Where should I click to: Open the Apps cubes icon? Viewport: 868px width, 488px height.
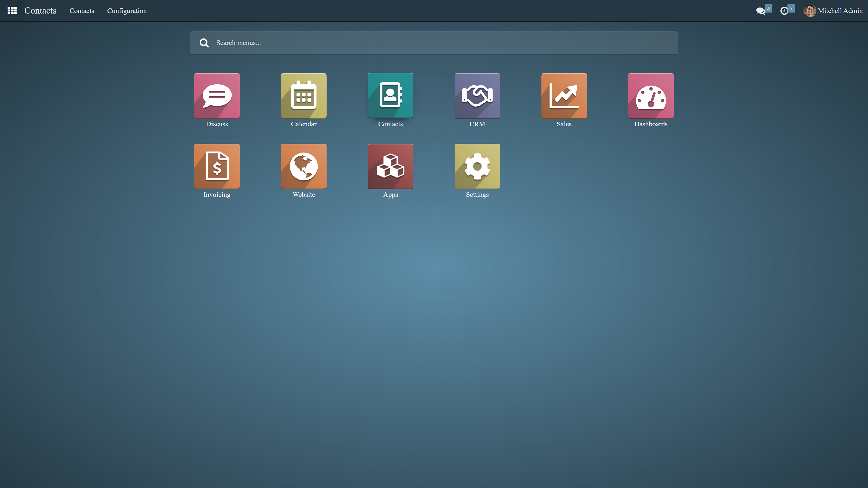click(390, 166)
